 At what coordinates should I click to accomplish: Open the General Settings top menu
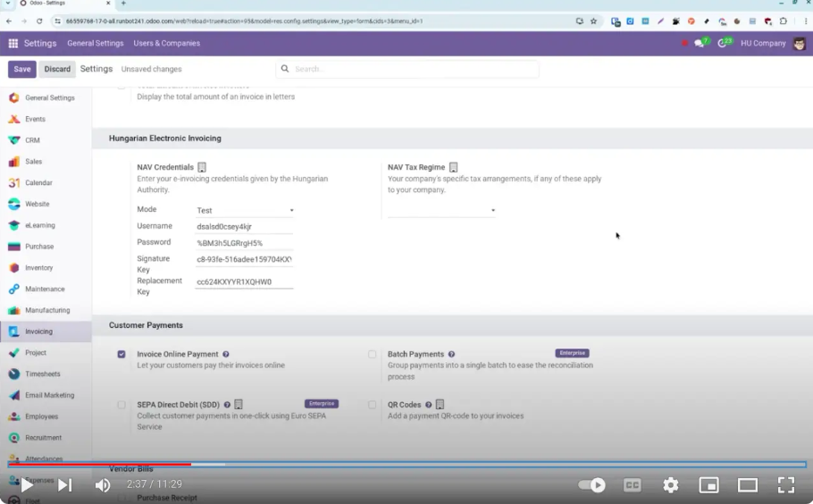[x=96, y=43]
